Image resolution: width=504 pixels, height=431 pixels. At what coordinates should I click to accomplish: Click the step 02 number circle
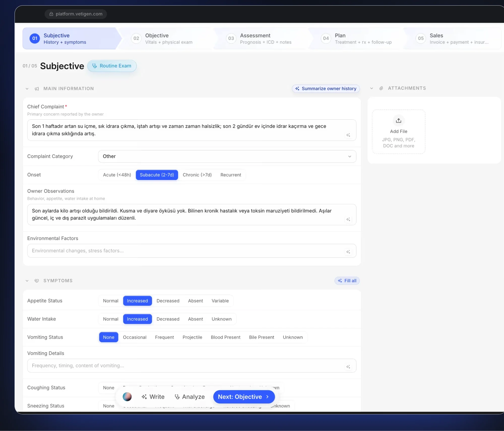pos(136,38)
